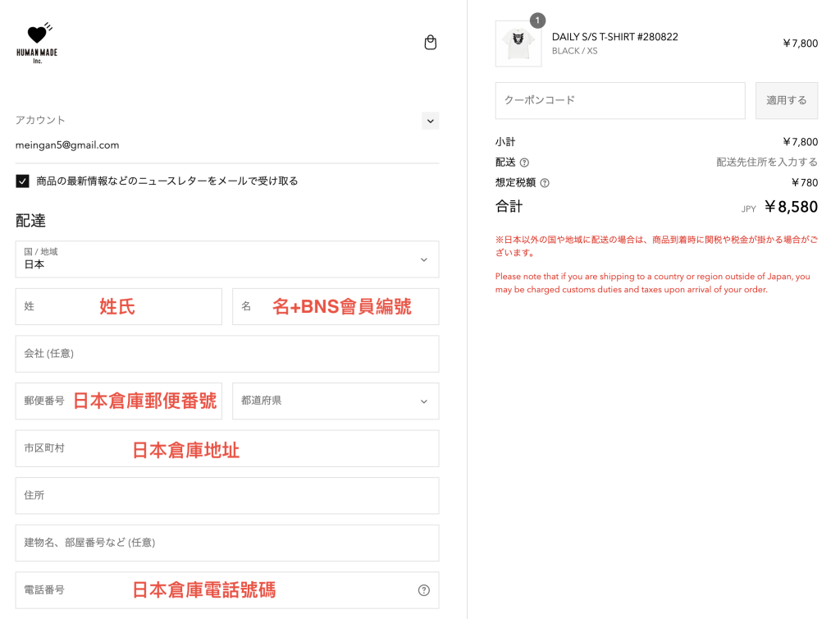The width and height of the screenshot is (840, 619).
Task: Click the Daily S/S T-shirt product thumbnail
Action: point(518,44)
